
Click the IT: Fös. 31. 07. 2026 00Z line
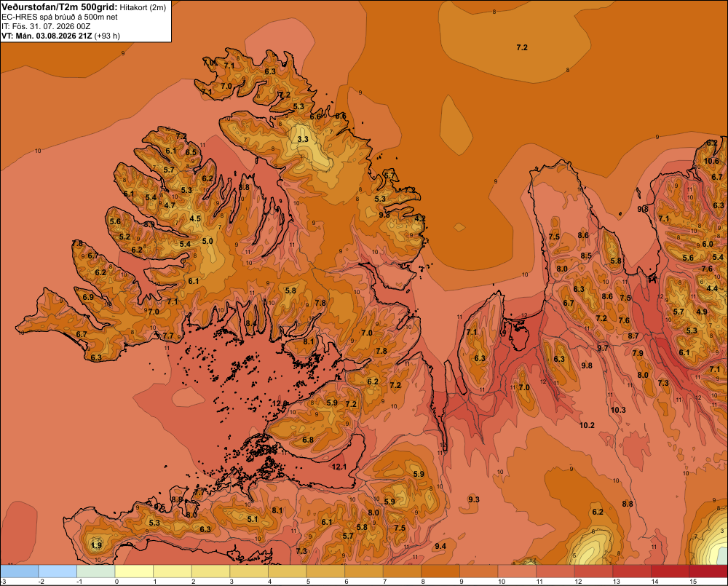(x=44, y=26)
